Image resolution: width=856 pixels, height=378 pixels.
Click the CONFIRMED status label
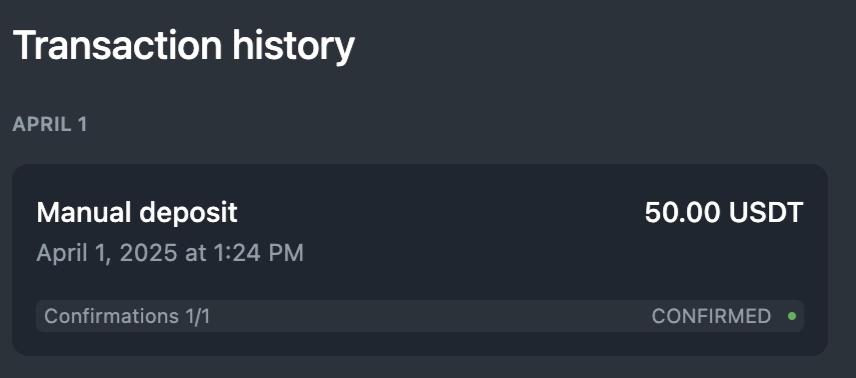(711, 316)
